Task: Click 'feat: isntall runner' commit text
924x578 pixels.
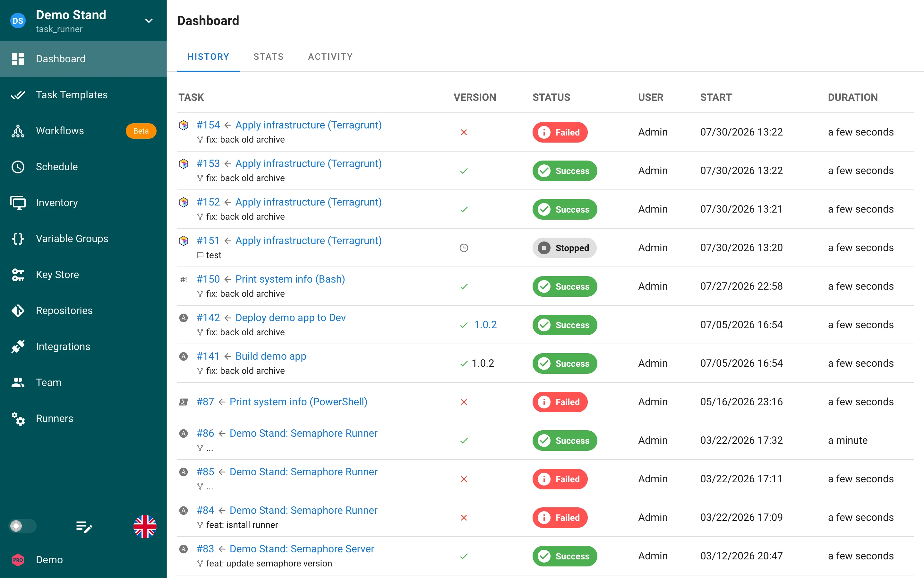Action: tap(242, 525)
